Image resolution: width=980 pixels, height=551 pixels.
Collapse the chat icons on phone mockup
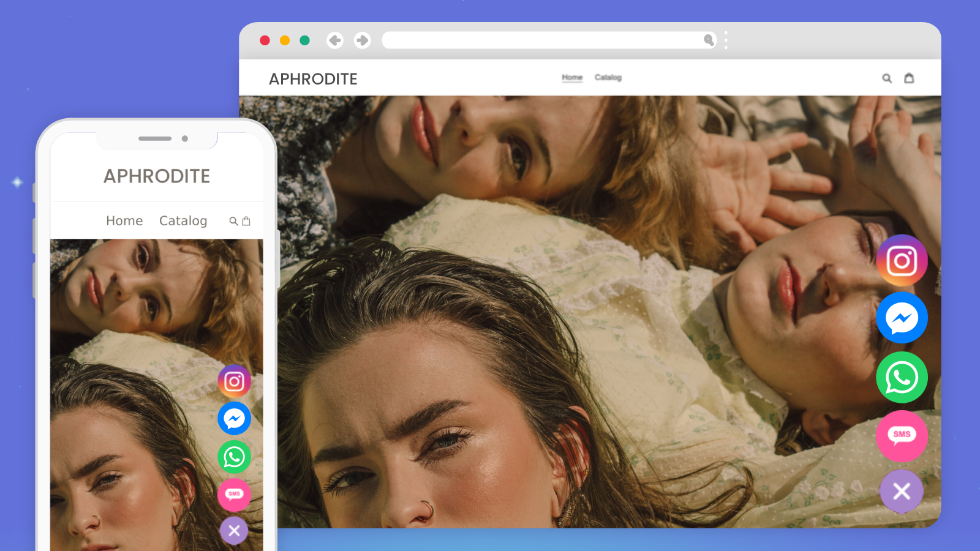[234, 531]
